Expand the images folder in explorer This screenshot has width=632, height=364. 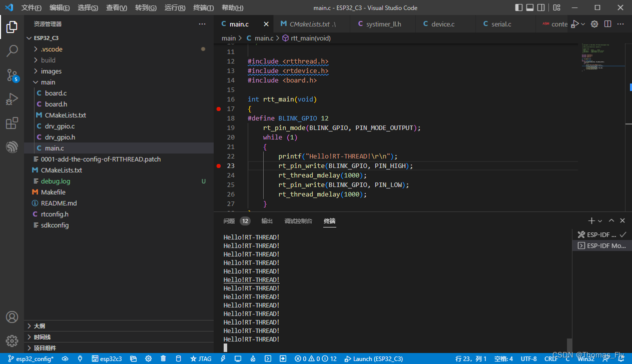(51, 71)
